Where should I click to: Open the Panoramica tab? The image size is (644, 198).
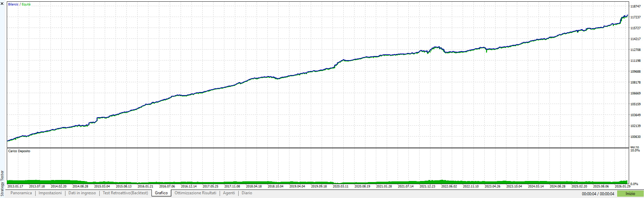point(21,193)
